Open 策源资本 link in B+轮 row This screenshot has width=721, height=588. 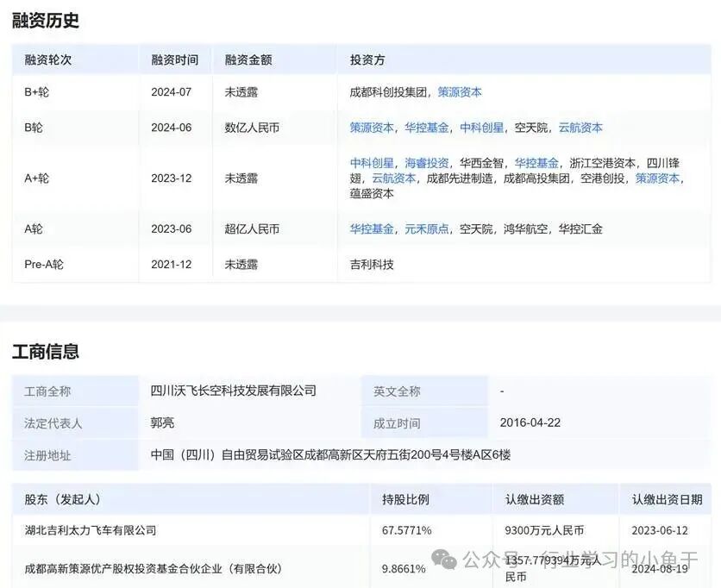tap(460, 92)
